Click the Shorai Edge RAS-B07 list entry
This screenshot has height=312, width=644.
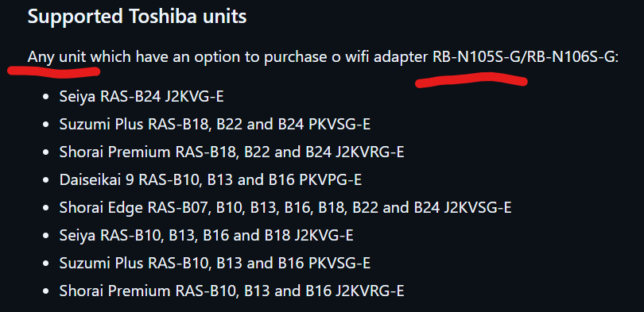(285, 207)
